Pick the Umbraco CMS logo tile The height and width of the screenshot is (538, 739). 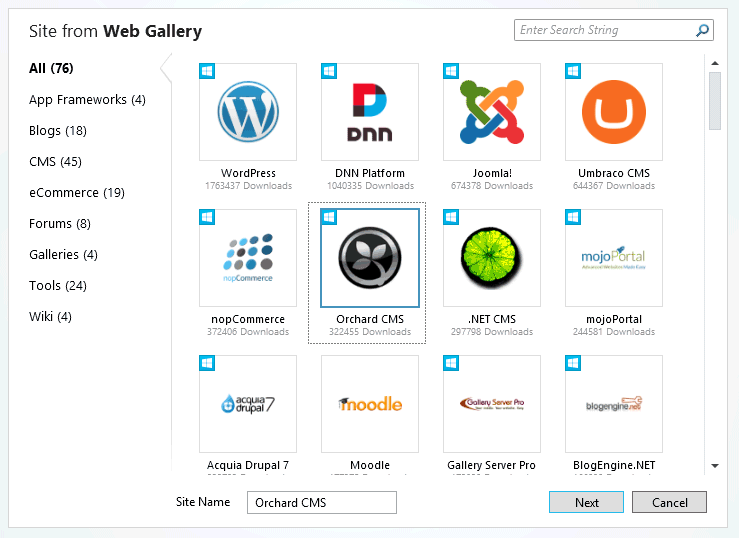coord(614,112)
